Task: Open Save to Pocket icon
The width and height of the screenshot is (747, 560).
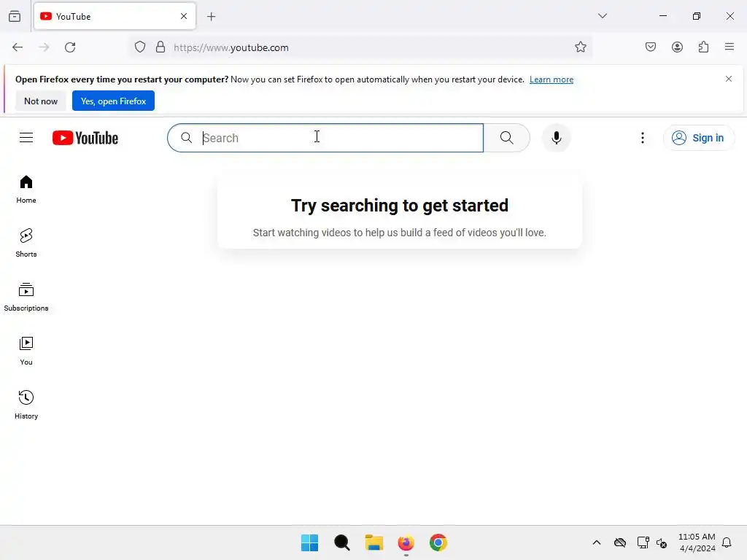Action: coord(651,47)
